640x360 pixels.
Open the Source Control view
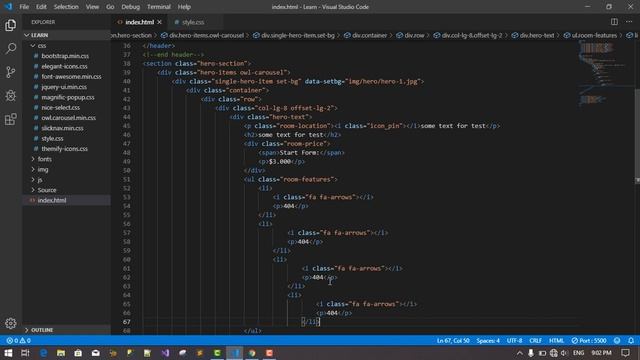(11, 72)
